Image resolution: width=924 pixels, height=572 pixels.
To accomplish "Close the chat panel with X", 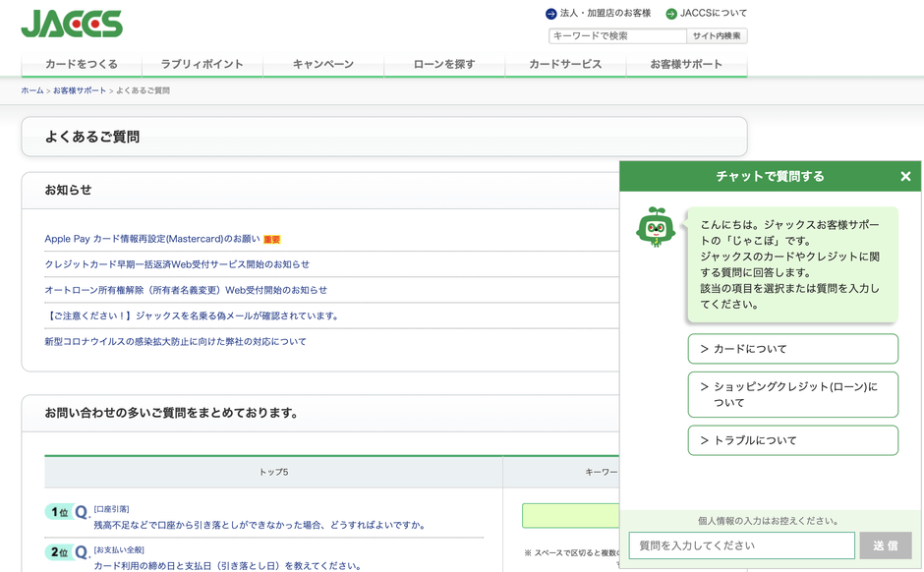I will (x=905, y=177).
